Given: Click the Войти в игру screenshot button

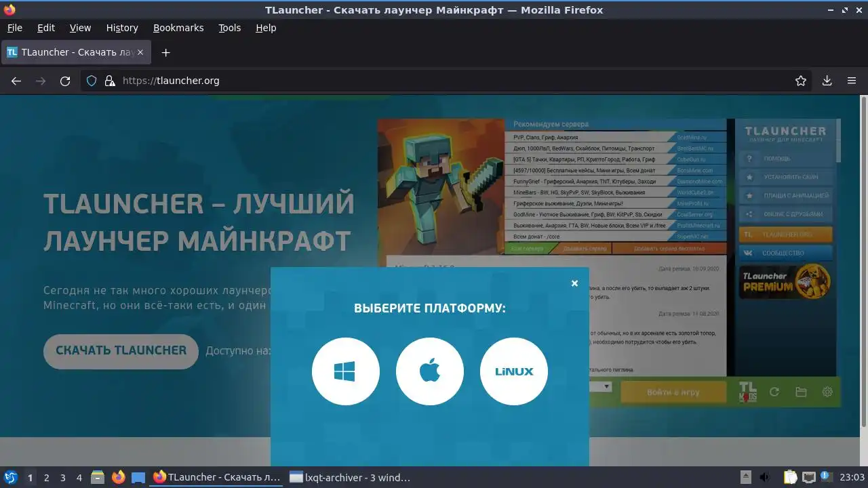Looking at the screenshot, I should 673,392.
